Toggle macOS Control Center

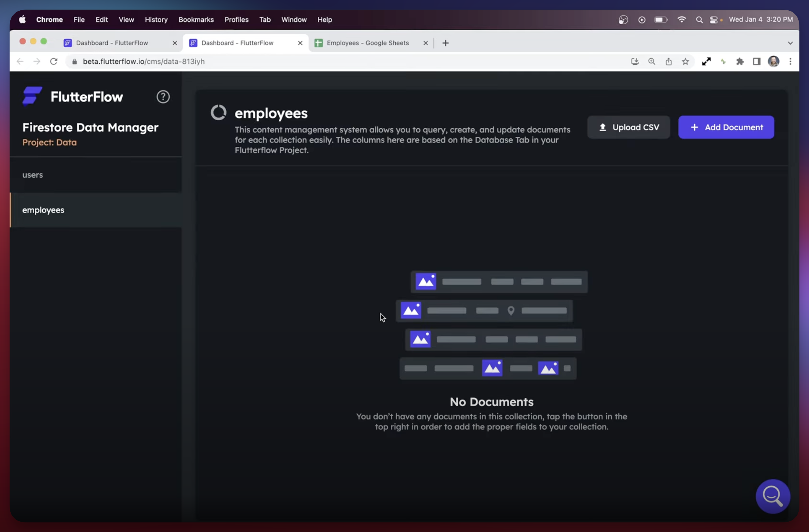(715, 19)
